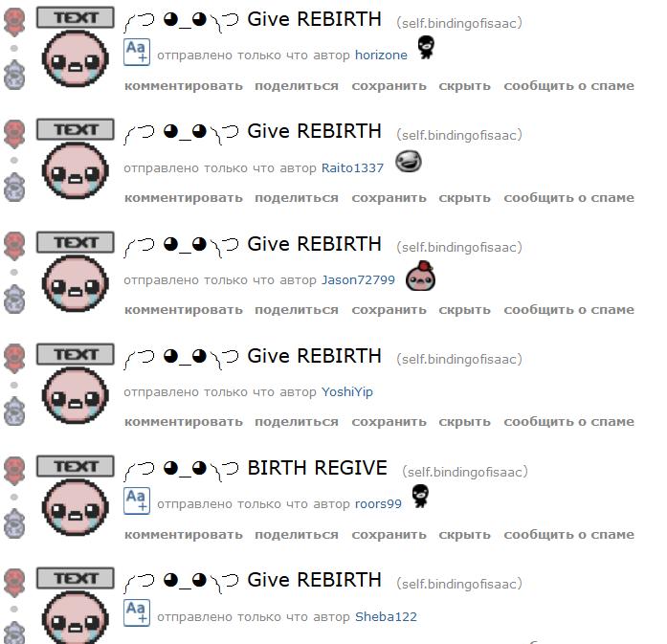Click the flair icon next to Jason72799
This screenshot has height=644, width=667.
420,276
